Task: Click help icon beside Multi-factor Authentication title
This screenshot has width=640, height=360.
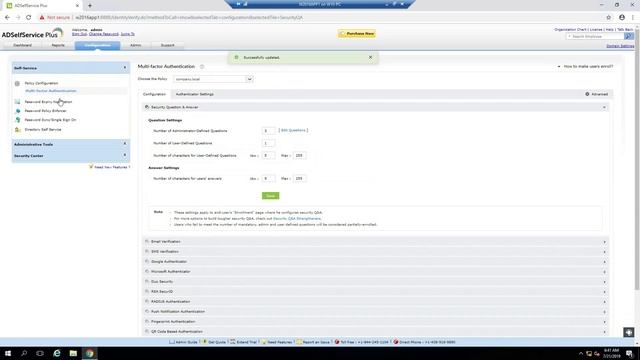Action: [x=202, y=67]
